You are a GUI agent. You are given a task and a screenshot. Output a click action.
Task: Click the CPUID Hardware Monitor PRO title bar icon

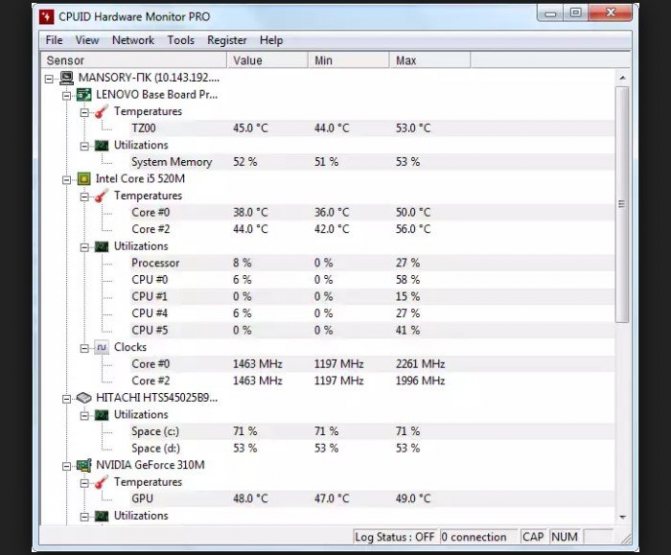47,17
